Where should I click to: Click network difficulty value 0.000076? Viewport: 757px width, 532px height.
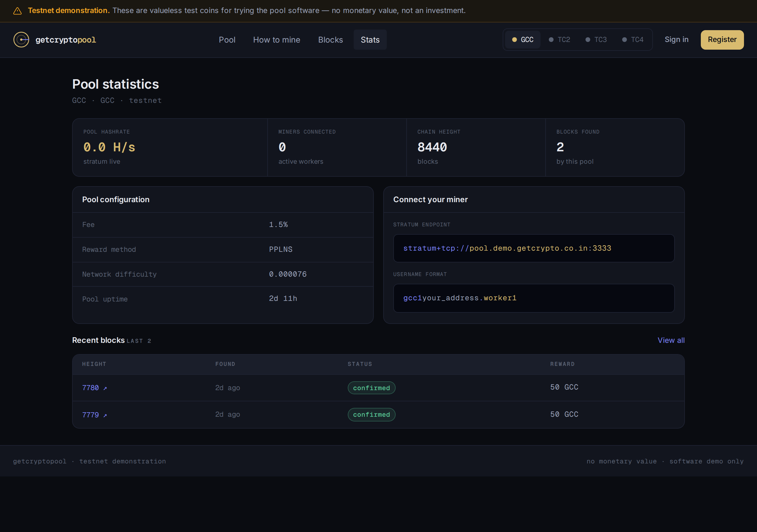tap(288, 274)
